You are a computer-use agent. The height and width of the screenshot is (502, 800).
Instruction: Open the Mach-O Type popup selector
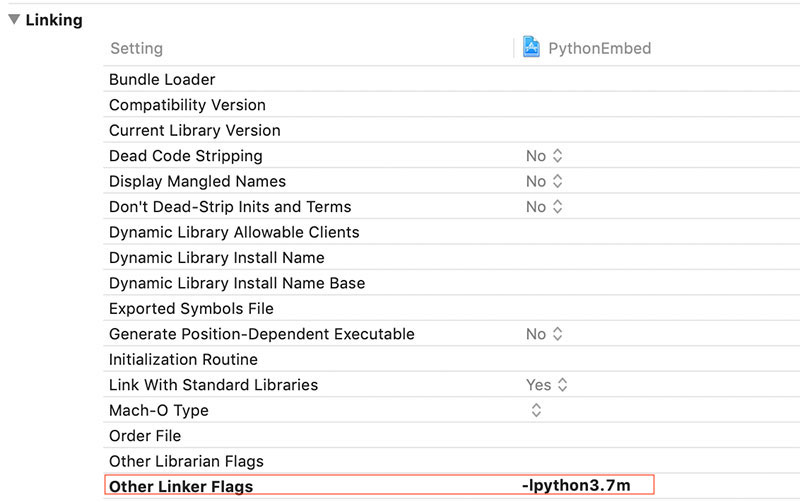[x=536, y=410]
